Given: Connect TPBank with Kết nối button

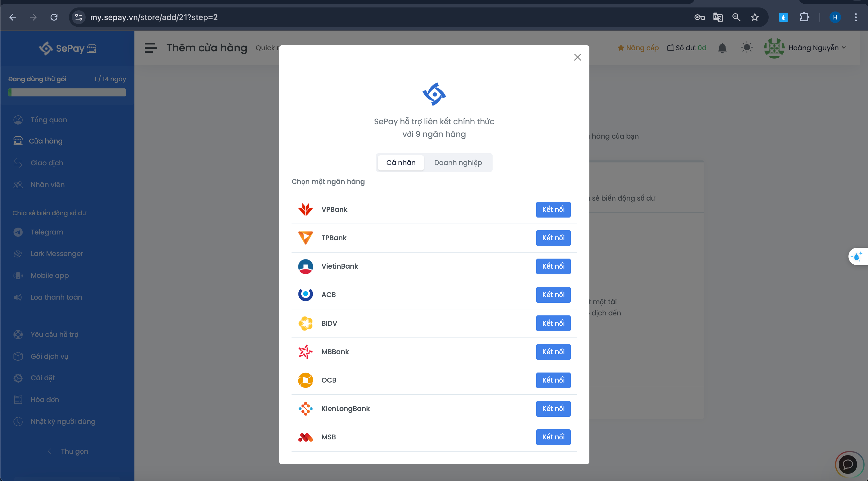Looking at the screenshot, I should pos(553,238).
